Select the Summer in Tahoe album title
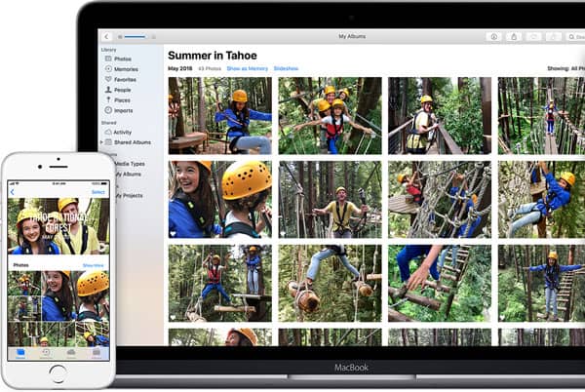 213,56
